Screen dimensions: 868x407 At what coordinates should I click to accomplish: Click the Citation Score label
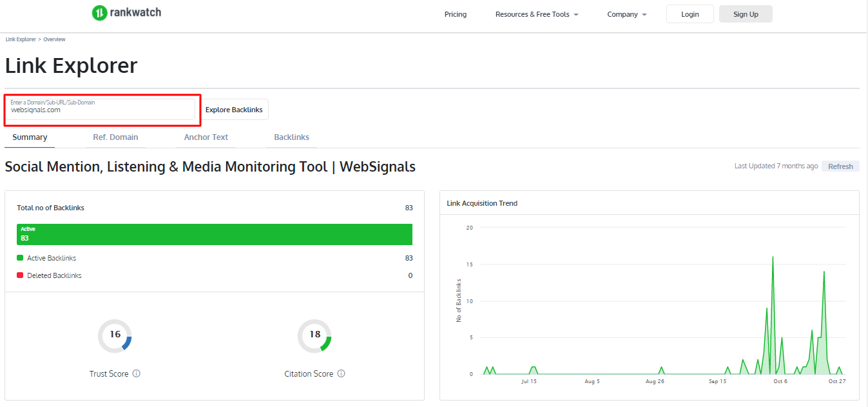click(309, 373)
